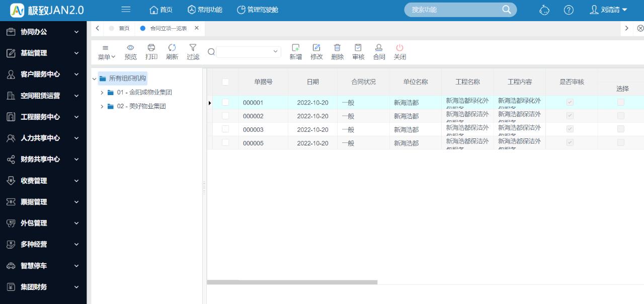Click the 搜索功能 search input field
Screen dimensions: 644x304
click(455, 10)
